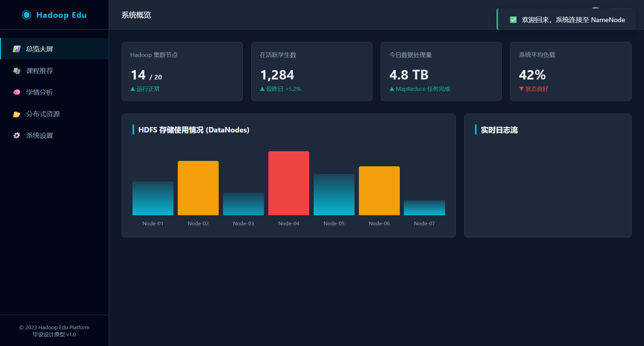Click the red down-triangle beside 状态良好

click(x=521, y=89)
